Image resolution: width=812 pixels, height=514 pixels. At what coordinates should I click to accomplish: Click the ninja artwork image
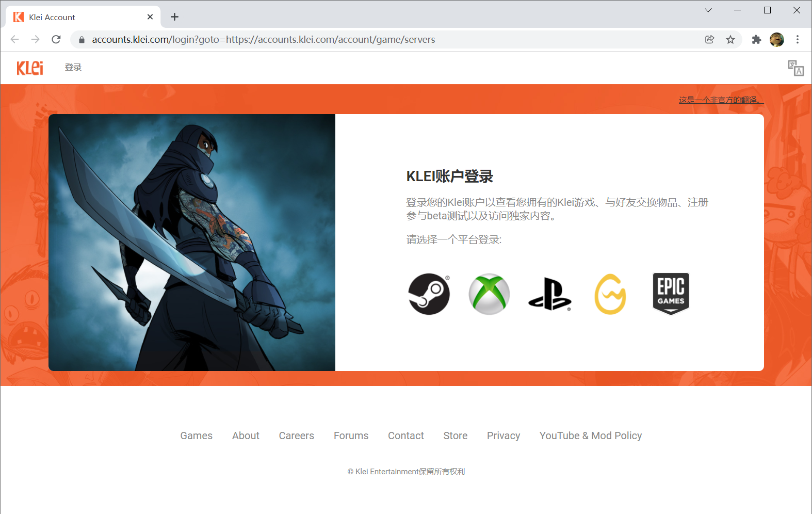(192, 243)
